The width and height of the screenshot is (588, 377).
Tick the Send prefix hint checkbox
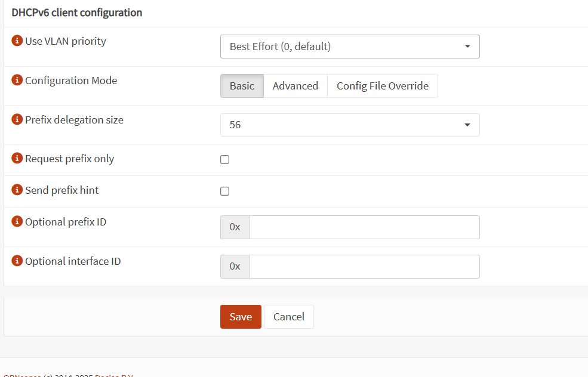coord(225,191)
